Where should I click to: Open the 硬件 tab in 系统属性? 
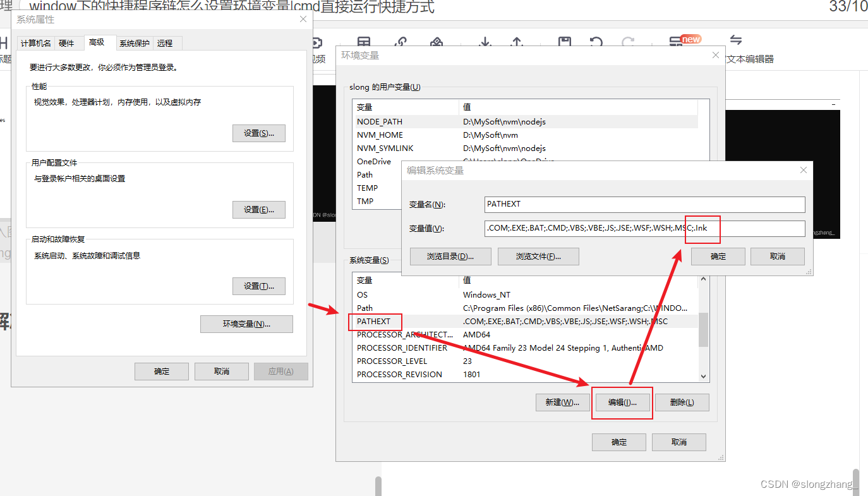coord(66,43)
